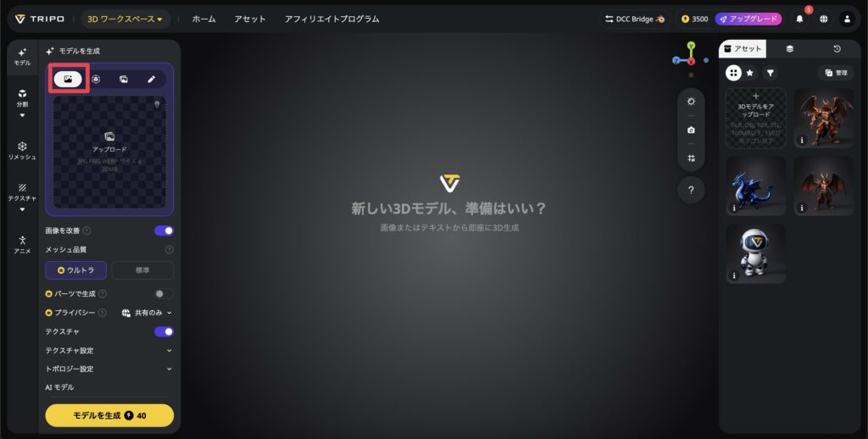
Task: Click the モデルを生成 button
Action: tap(109, 415)
